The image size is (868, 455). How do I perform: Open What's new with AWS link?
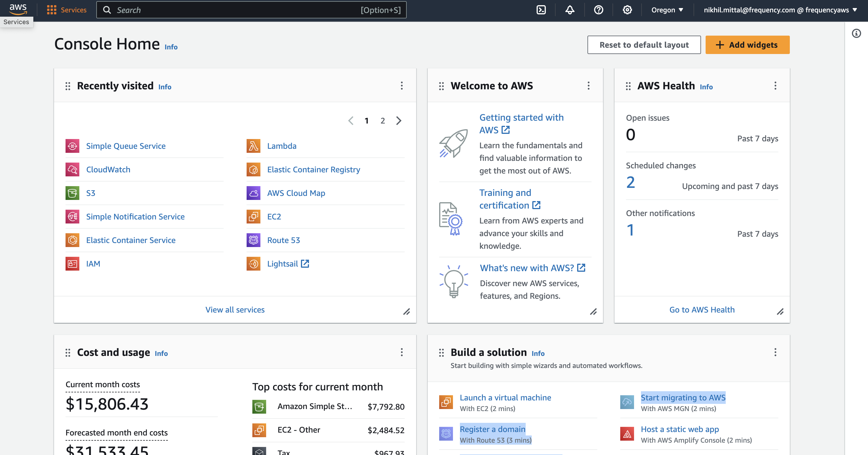click(x=533, y=268)
